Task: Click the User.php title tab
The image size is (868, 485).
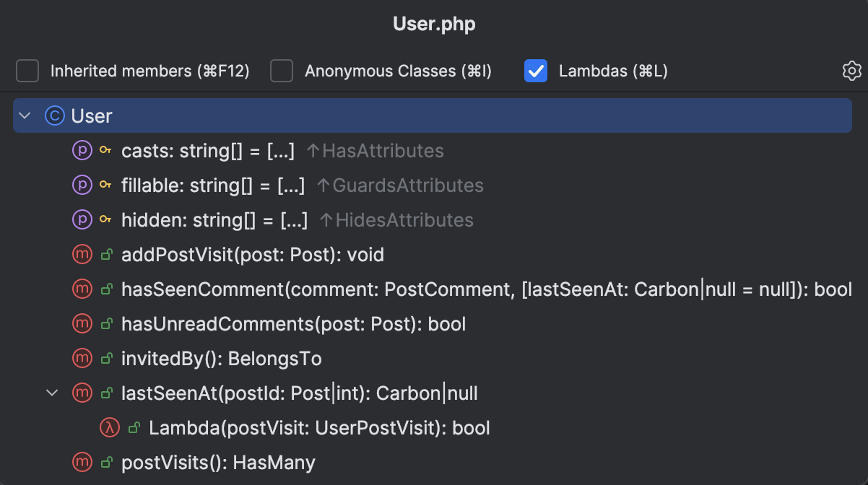Action: point(433,23)
